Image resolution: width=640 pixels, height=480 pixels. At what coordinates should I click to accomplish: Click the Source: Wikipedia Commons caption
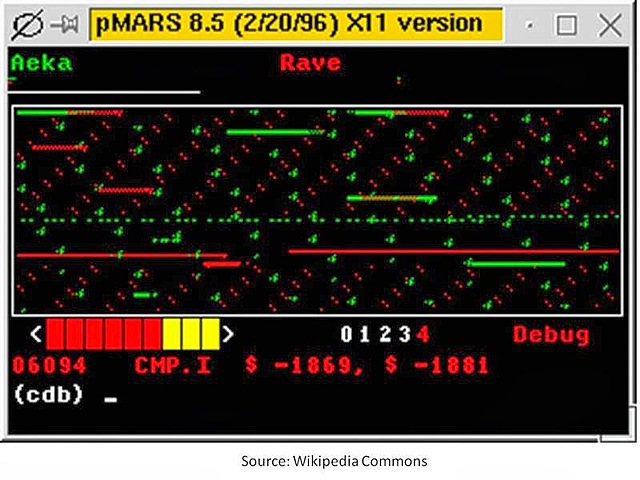coord(334,461)
